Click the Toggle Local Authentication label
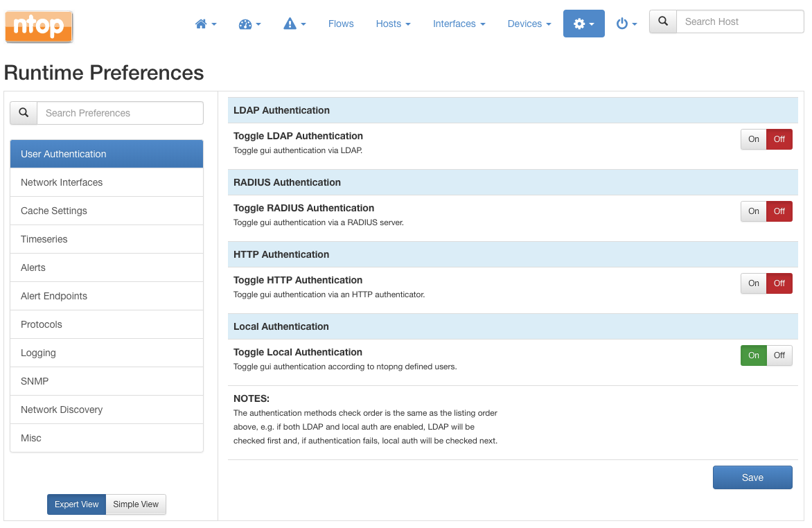812x528 pixels. [x=298, y=352]
